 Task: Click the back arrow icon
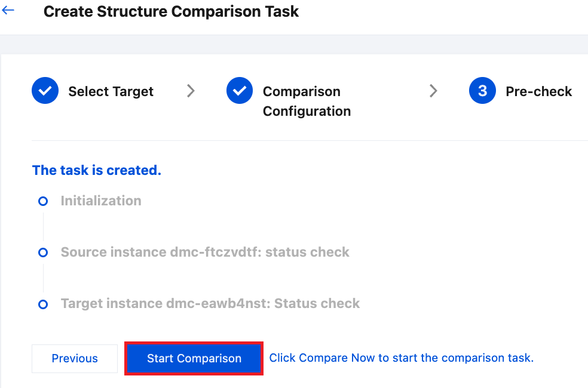[8, 11]
